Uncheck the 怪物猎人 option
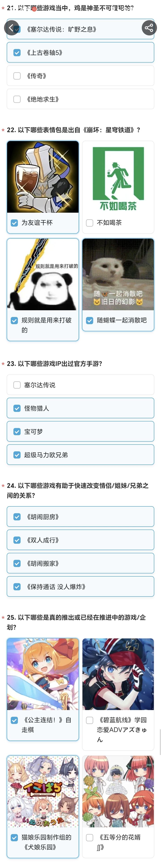 [x=17, y=408]
